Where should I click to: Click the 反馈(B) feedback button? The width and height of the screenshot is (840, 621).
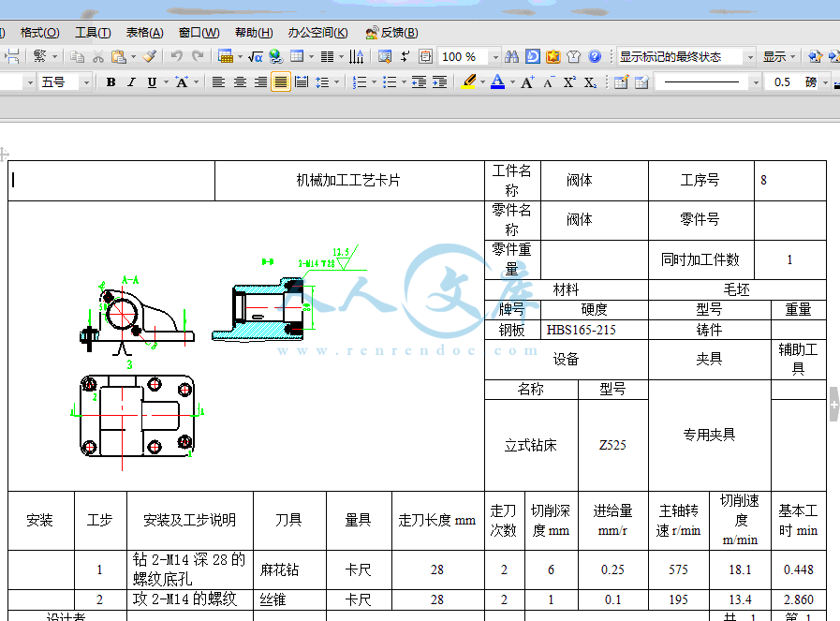pos(391,33)
